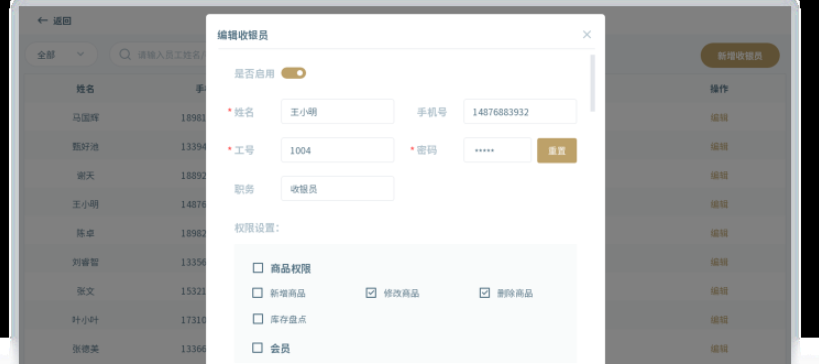Check the 商品权限 checkbox
Viewport: 819px width, 364px height.
(x=258, y=268)
